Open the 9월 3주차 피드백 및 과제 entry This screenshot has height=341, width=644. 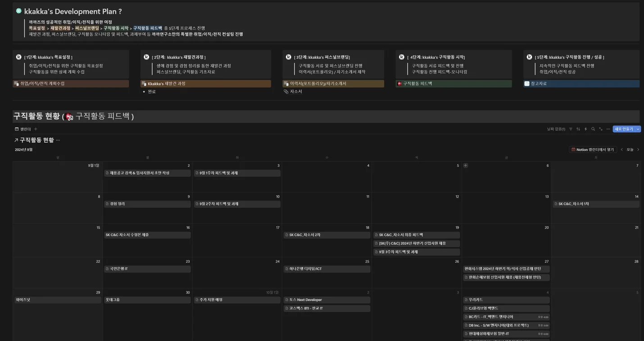pyautogui.click(x=417, y=252)
